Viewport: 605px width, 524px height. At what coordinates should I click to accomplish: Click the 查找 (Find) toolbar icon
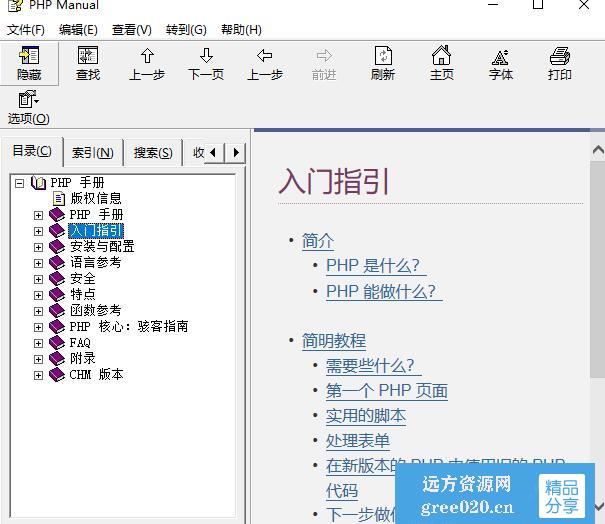(88, 62)
